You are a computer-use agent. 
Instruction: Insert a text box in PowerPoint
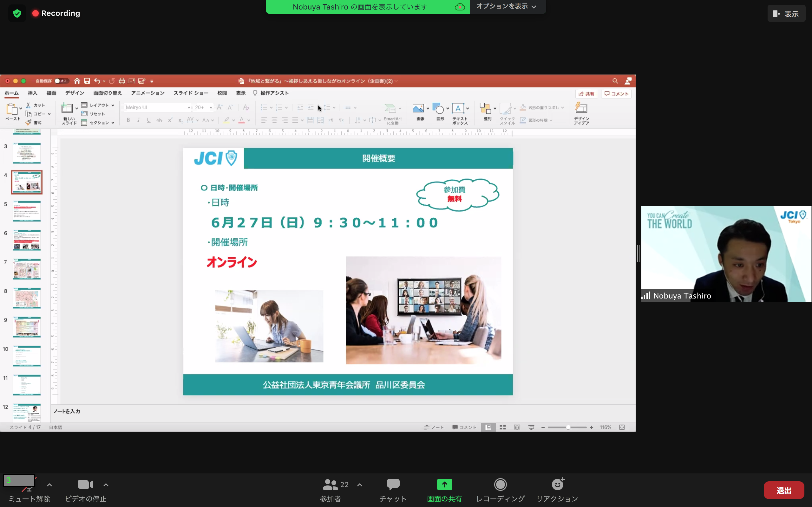458,109
